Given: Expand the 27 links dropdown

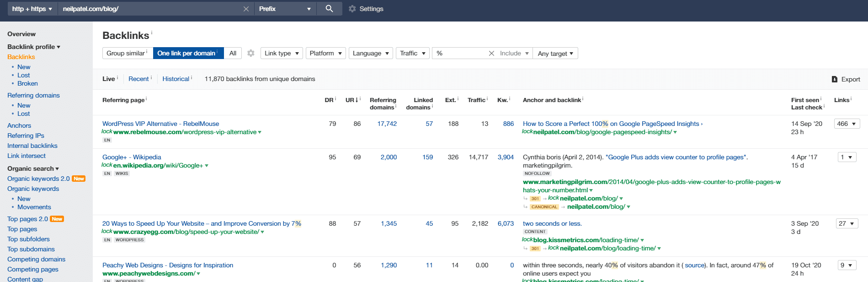Looking at the screenshot, I should click(847, 223).
